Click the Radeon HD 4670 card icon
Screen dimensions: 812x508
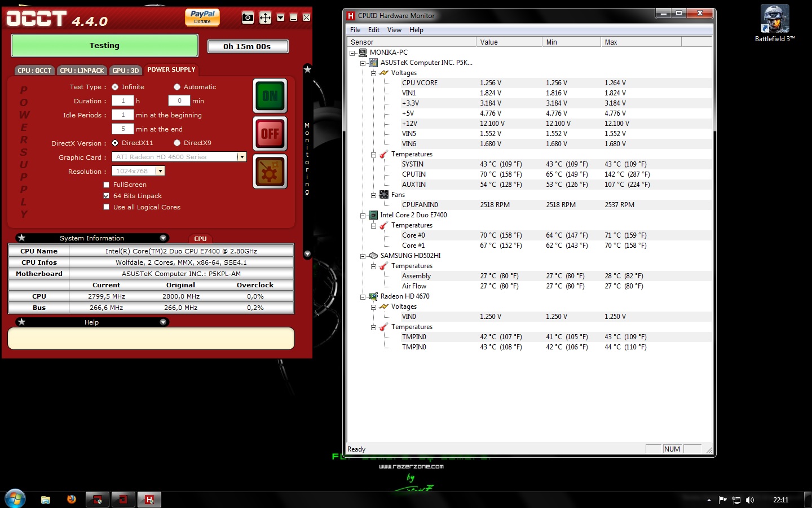tap(373, 296)
